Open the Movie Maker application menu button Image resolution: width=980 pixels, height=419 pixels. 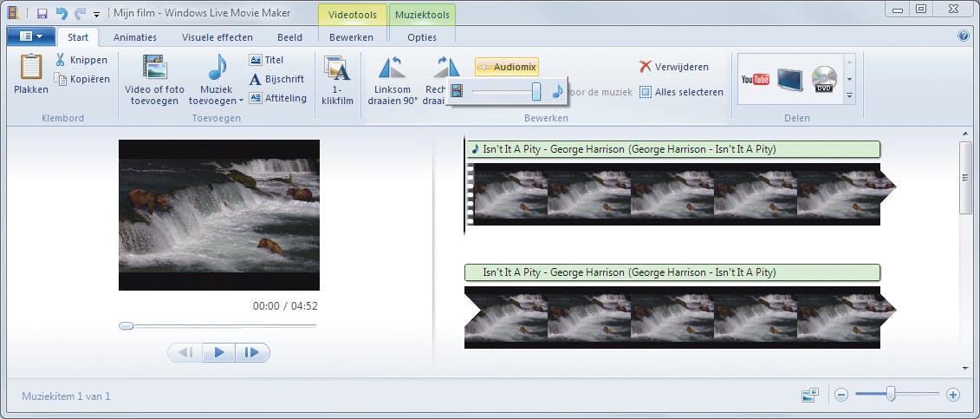(31, 37)
